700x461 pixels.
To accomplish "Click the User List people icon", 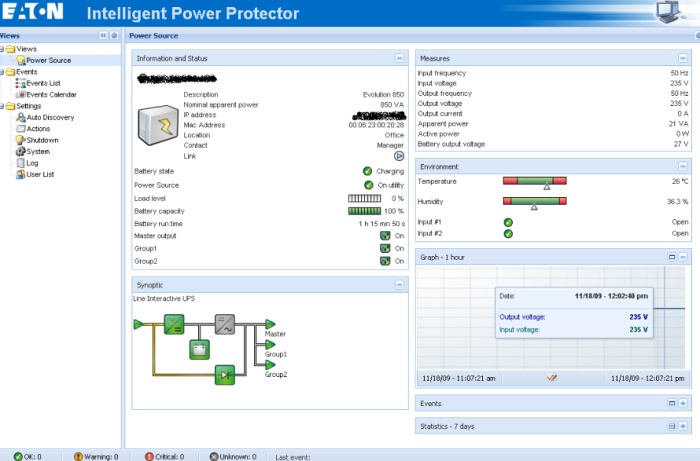I will tap(21, 174).
